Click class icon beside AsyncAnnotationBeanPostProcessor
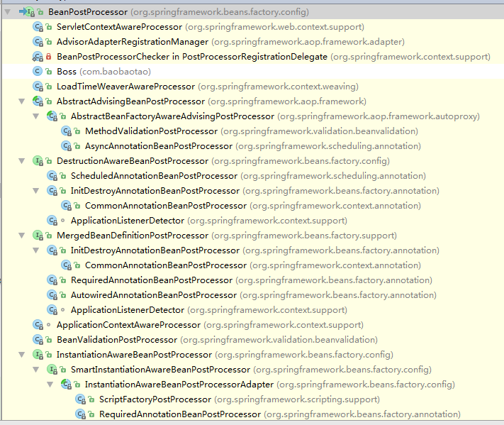 pyautogui.click(x=66, y=146)
